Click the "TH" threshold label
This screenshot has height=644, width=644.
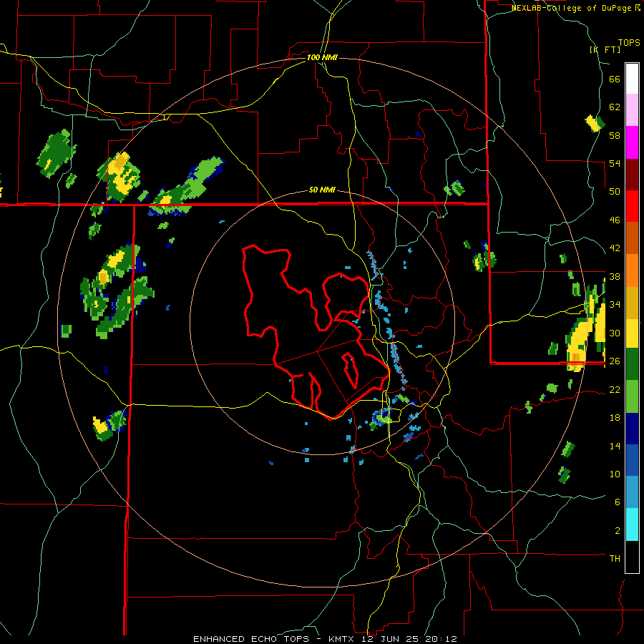[615, 559]
